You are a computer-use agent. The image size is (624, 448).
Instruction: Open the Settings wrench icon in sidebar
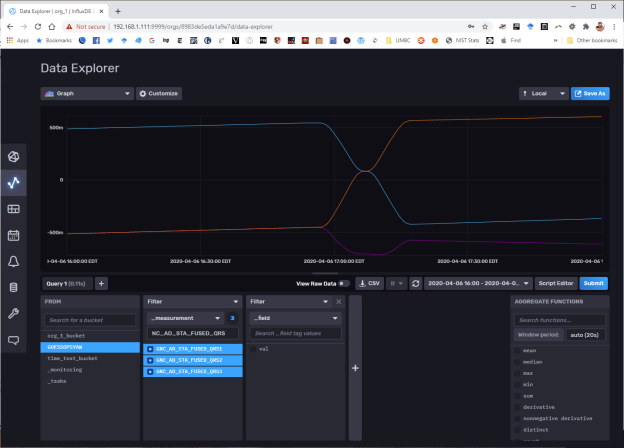[14, 313]
